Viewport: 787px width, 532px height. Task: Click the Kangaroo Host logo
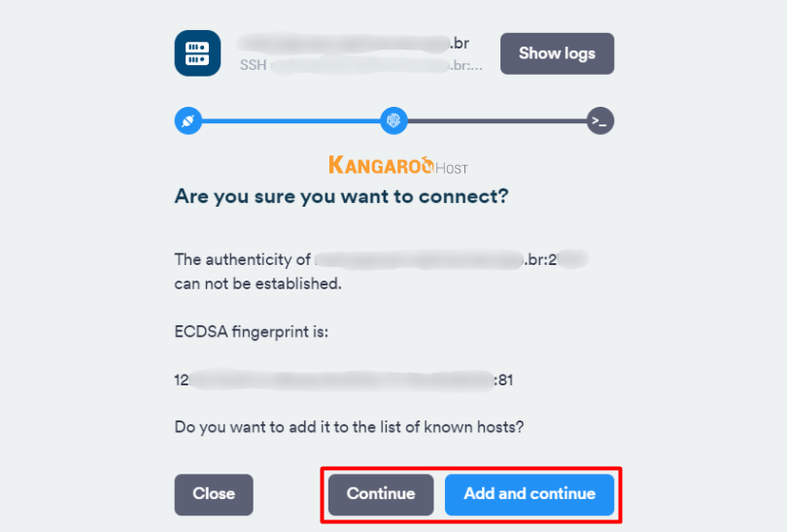click(396, 165)
